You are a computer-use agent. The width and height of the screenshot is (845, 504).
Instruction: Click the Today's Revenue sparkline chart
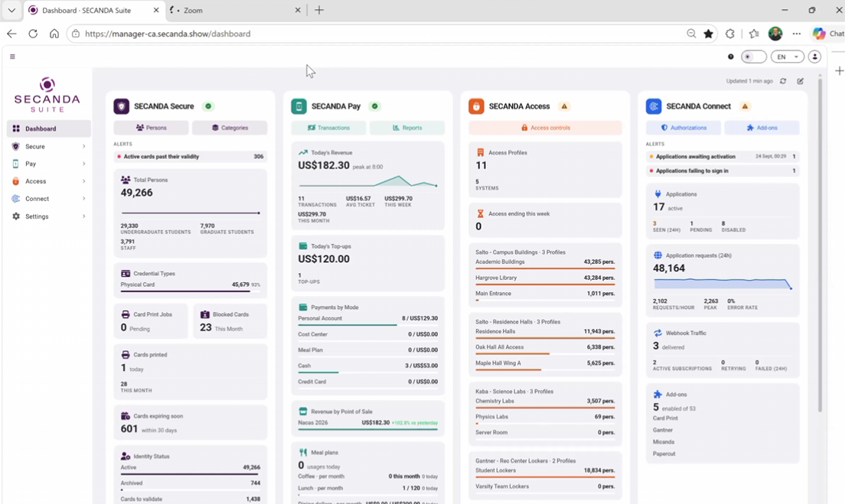coord(367,181)
